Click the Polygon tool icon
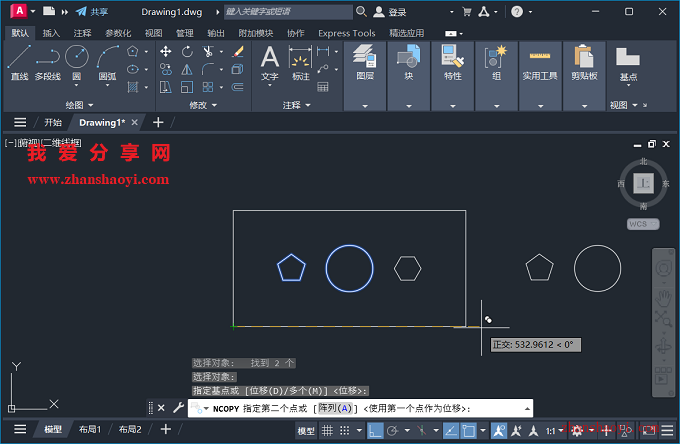Image resolution: width=680 pixels, height=444 pixels. (x=133, y=52)
